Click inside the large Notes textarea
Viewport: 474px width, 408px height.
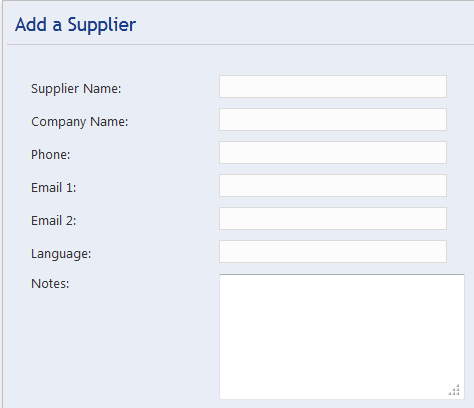[x=342, y=336]
